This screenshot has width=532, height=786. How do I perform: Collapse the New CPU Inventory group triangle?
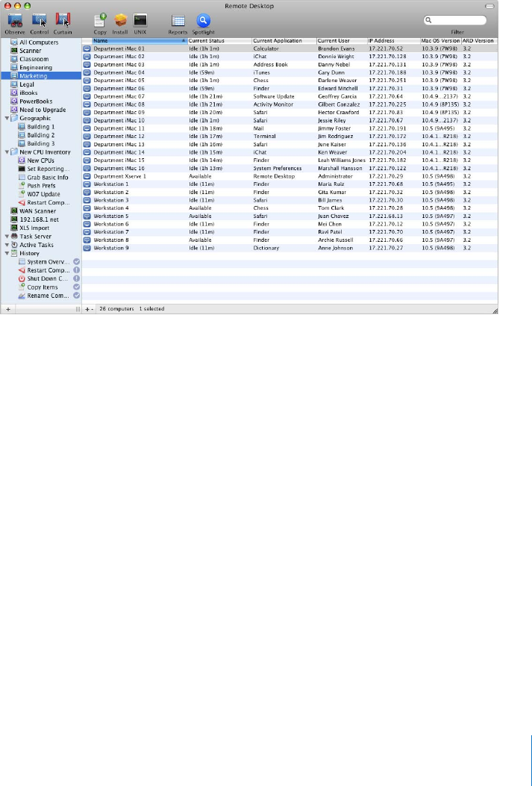(x=7, y=152)
